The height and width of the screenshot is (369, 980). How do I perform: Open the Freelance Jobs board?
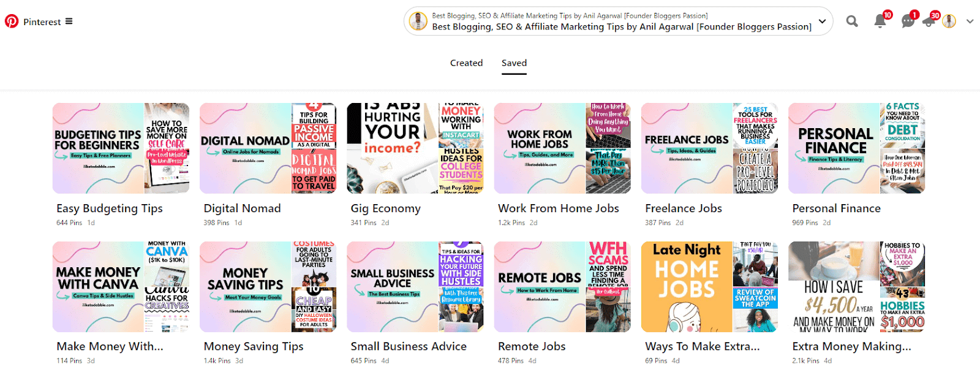(709, 148)
